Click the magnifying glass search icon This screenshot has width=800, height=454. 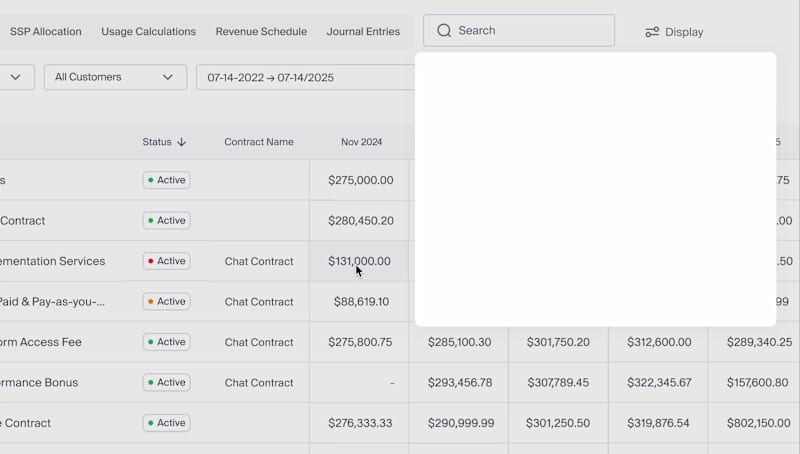pos(444,31)
